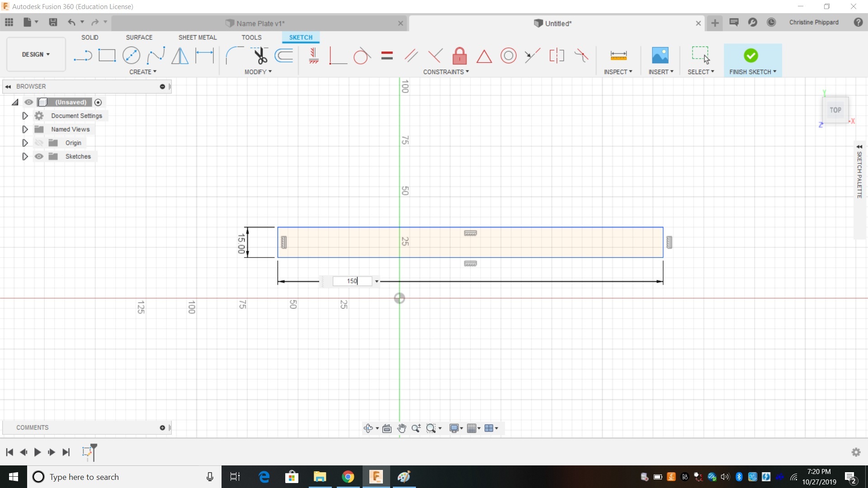Select the Trim scissors tool
The width and height of the screenshot is (868, 488).
tap(260, 56)
